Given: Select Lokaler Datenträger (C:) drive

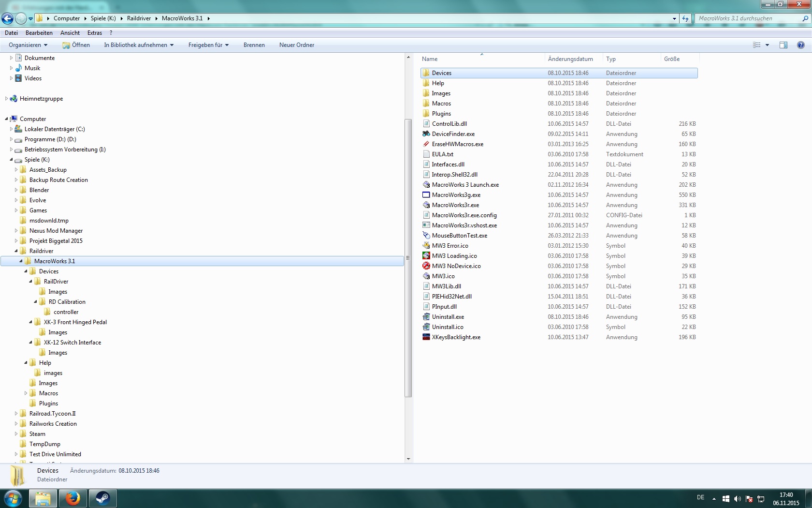Looking at the screenshot, I should pos(55,129).
